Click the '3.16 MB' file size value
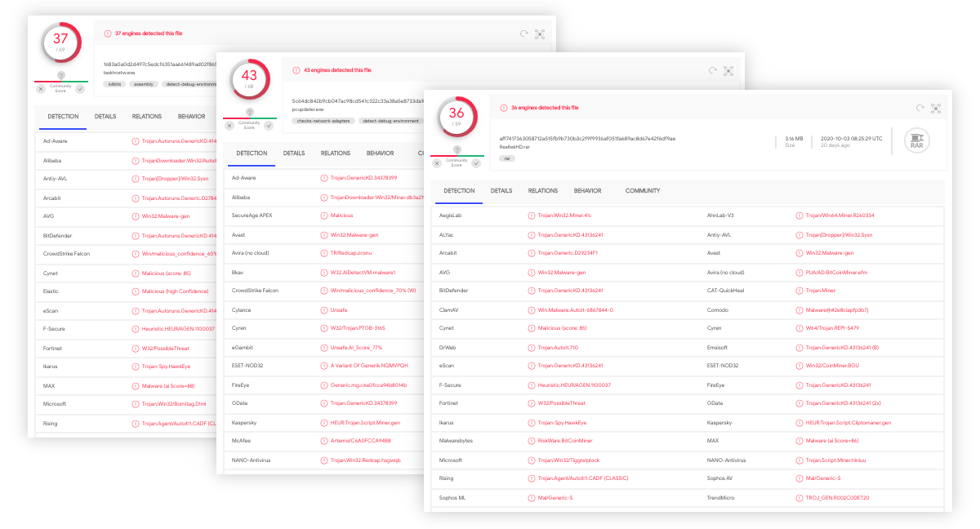980x529 pixels. click(794, 139)
